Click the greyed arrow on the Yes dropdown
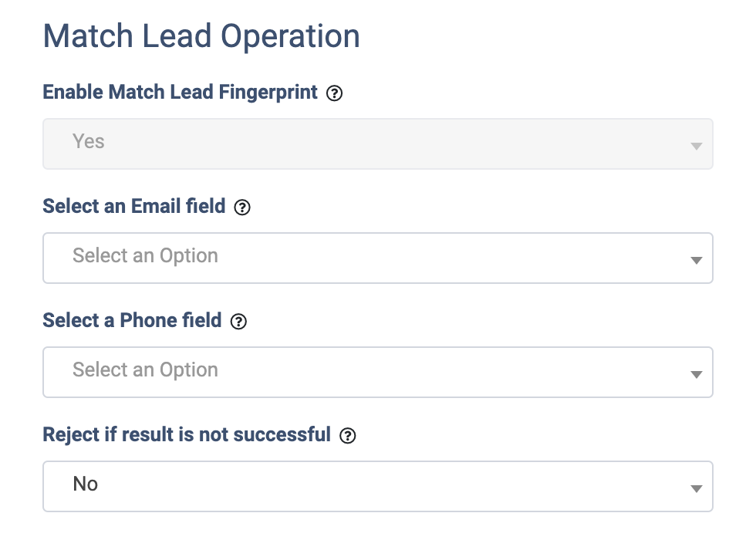 (x=697, y=146)
